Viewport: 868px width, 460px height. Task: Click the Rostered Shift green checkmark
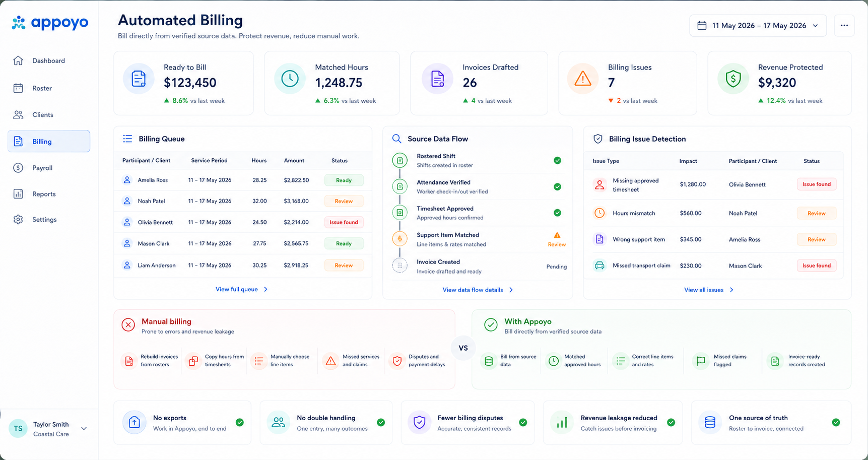(557, 160)
